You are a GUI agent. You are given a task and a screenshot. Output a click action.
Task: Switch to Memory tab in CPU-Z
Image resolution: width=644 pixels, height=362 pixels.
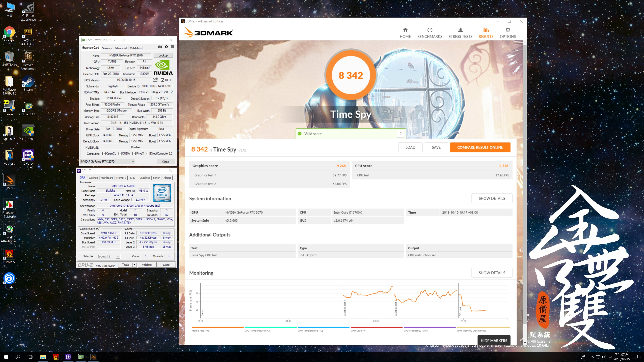tap(121, 178)
